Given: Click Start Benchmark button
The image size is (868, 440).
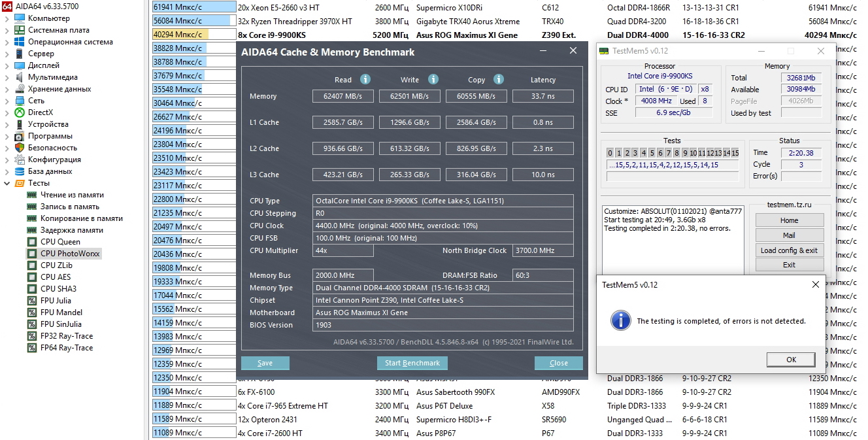Looking at the screenshot, I should (x=412, y=363).
